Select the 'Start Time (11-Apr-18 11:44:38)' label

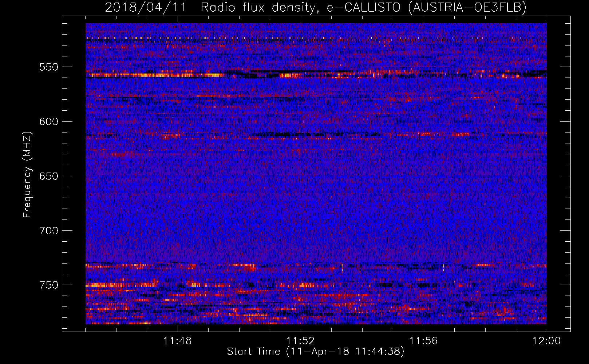coord(316,352)
